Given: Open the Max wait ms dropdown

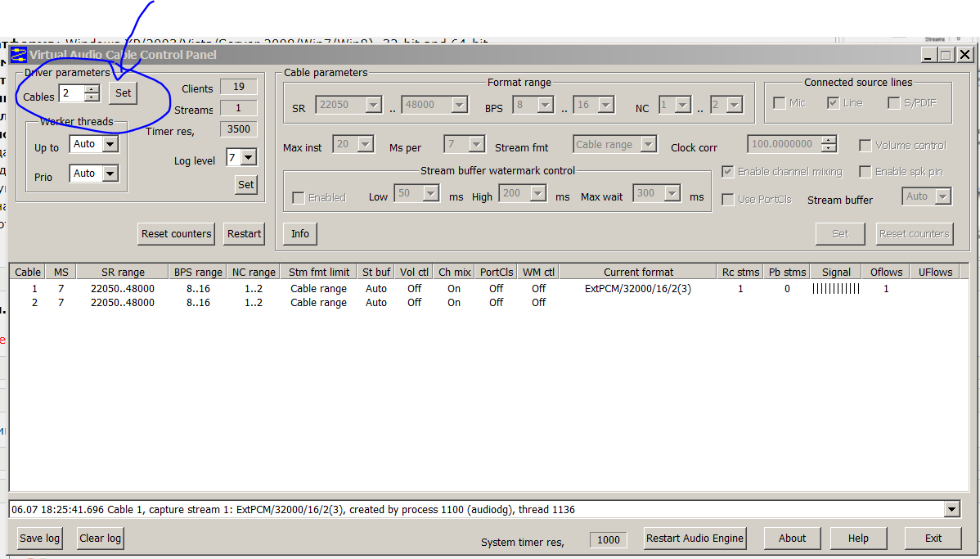Looking at the screenshot, I should pos(672,194).
